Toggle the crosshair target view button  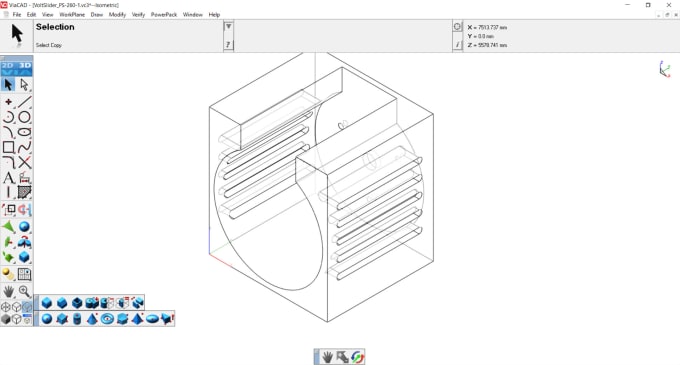pos(6,307)
